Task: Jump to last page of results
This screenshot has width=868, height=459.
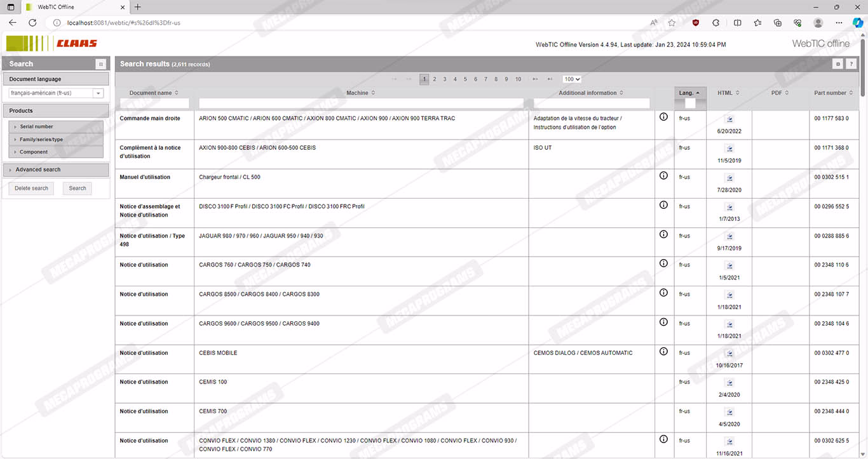Action: [548, 79]
